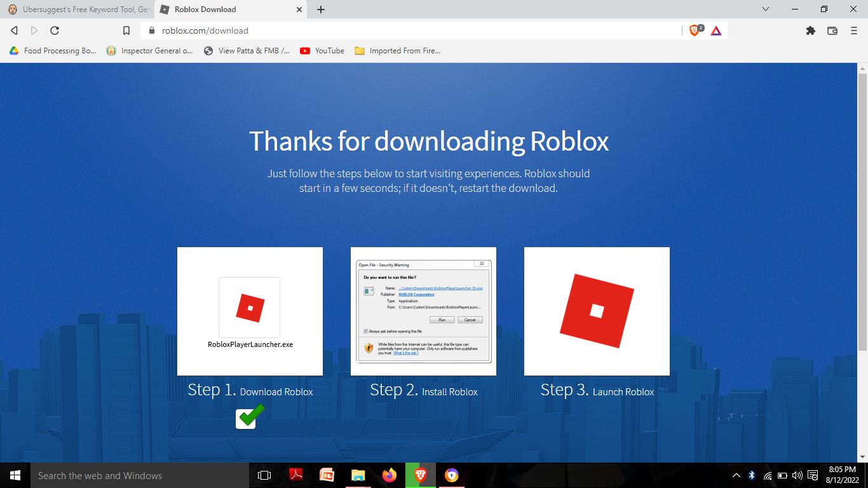Screen dimensions: 868x488
Task: Expand the tab search dropdown arrow
Action: (x=766, y=9)
